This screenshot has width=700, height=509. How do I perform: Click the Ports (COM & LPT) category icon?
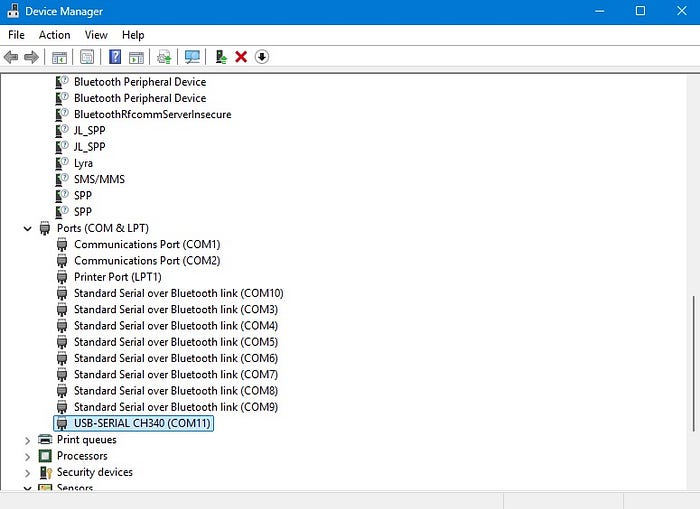tap(45, 228)
